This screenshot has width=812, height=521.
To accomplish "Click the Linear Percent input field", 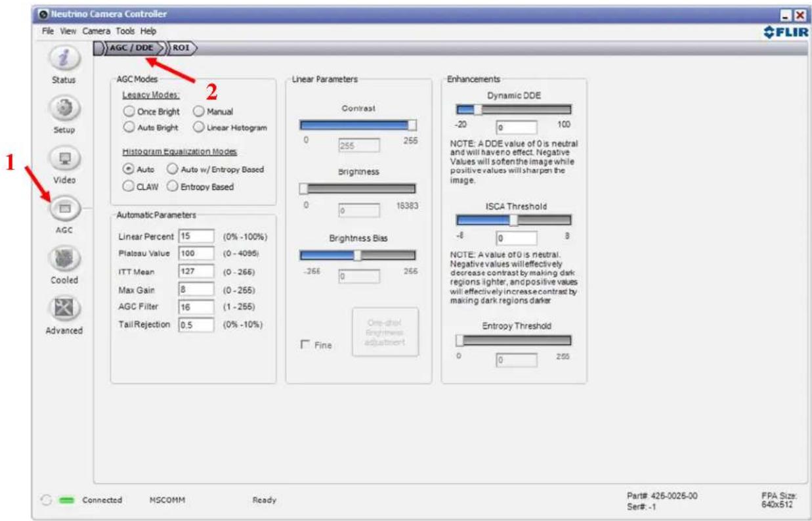I will click(196, 237).
